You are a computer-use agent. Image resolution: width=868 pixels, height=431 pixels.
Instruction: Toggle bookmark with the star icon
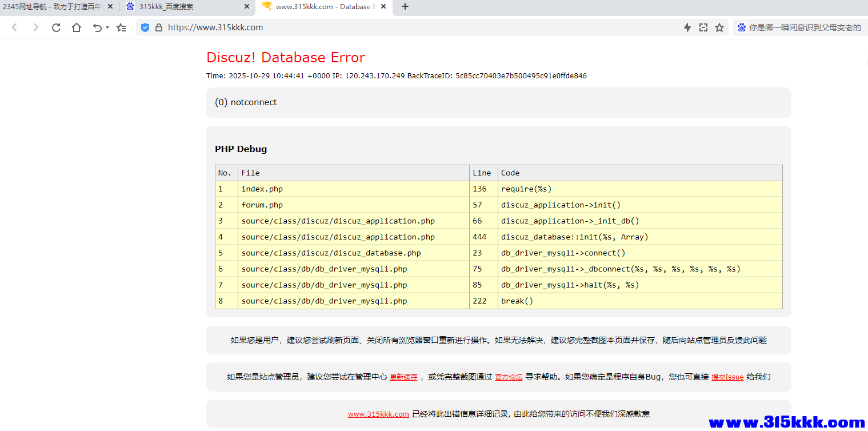(719, 27)
